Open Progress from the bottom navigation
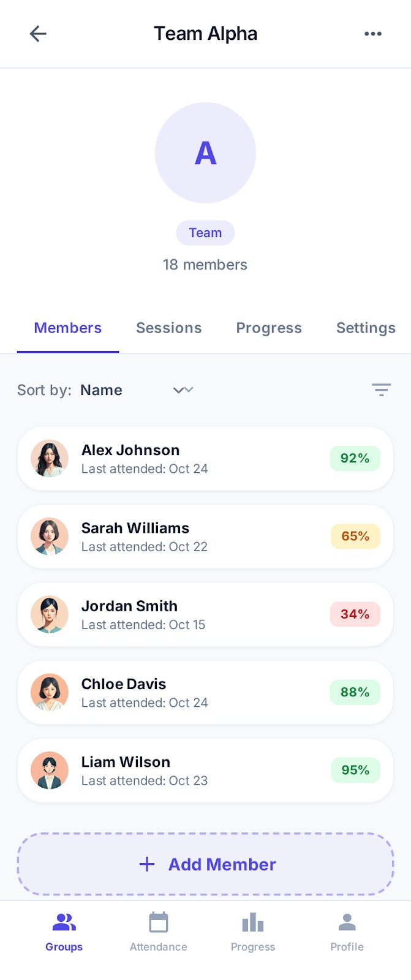This screenshot has height=980, width=411. click(x=253, y=921)
